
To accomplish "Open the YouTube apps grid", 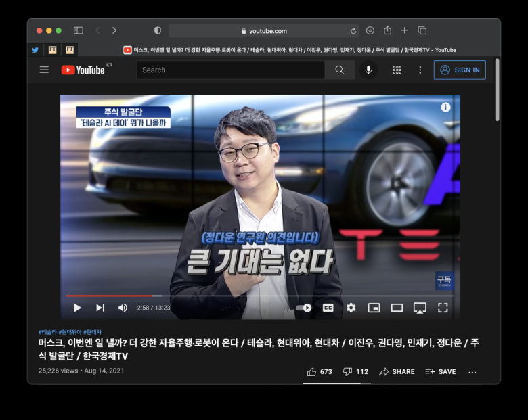I will point(397,70).
